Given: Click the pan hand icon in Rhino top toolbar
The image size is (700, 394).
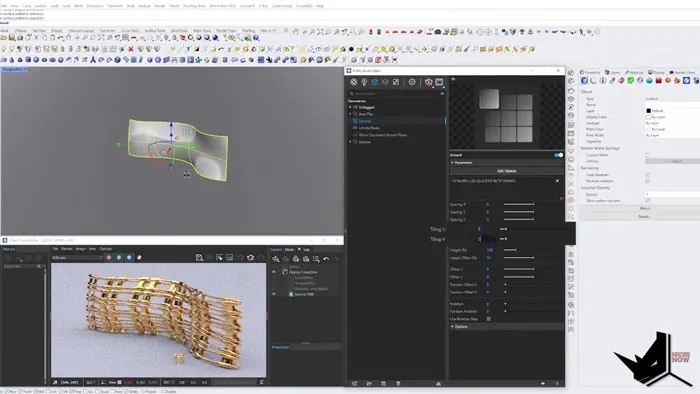Looking at the screenshot, I should pyautogui.click(x=296, y=32).
